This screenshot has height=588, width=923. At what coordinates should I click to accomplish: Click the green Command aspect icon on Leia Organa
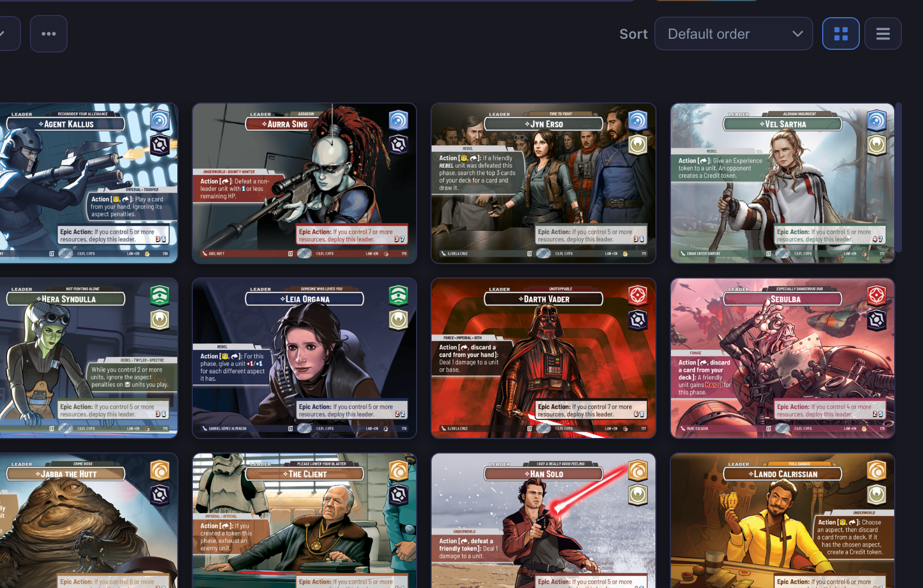[x=398, y=295]
